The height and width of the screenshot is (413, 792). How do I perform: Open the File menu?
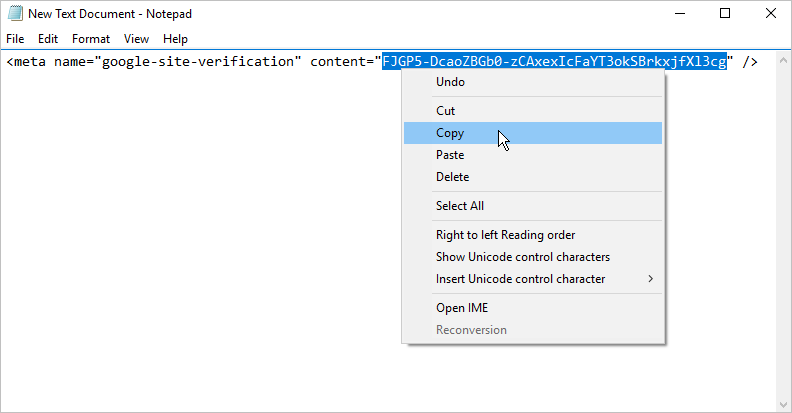[x=15, y=39]
